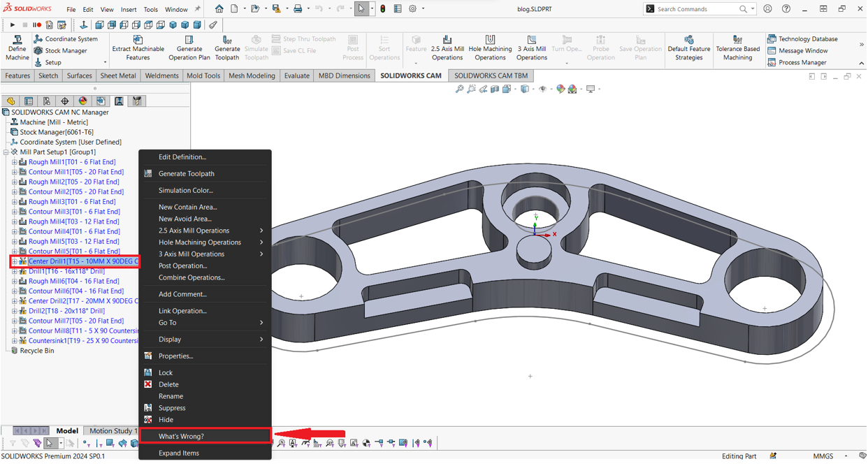Select What's Wrong? from context menu
The width and height of the screenshot is (868, 466).
click(x=181, y=437)
